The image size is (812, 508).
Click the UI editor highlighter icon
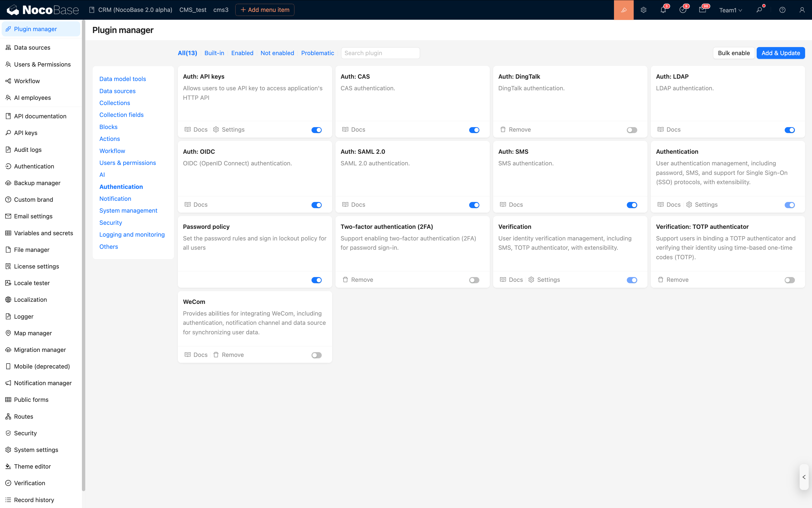click(x=623, y=10)
